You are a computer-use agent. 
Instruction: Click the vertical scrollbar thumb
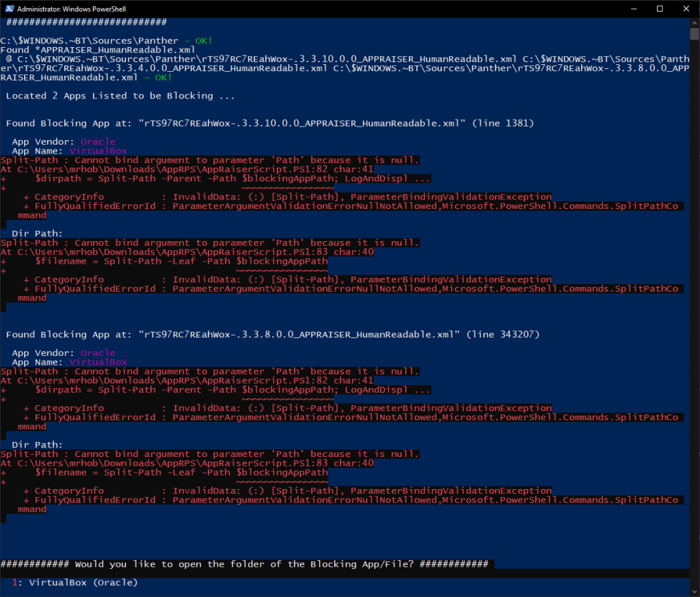[695, 34]
